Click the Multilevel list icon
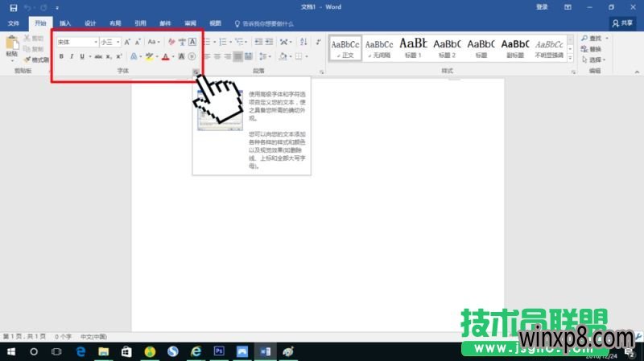 pyautogui.click(x=239, y=42)
